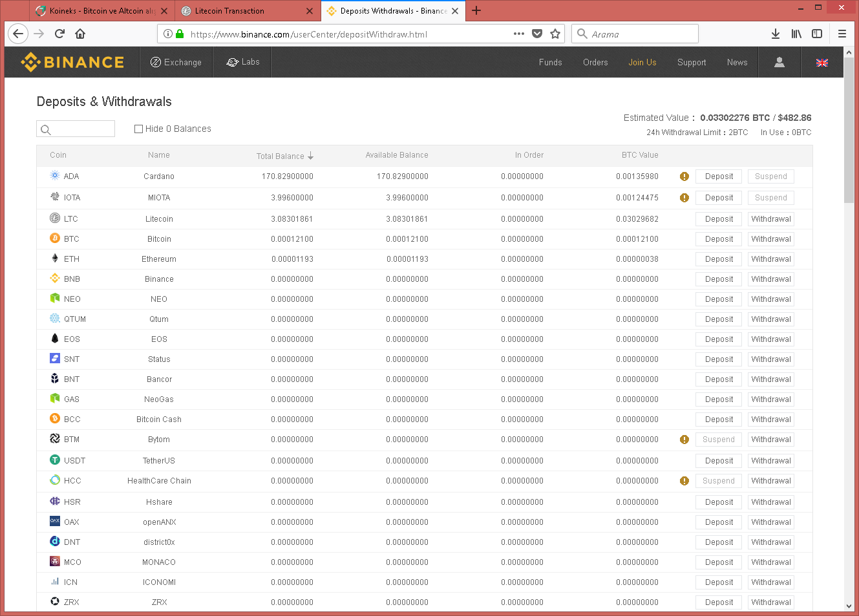Open page actions three-dots menu
This screenshot has height=616, width=859.
coord(519,34)
